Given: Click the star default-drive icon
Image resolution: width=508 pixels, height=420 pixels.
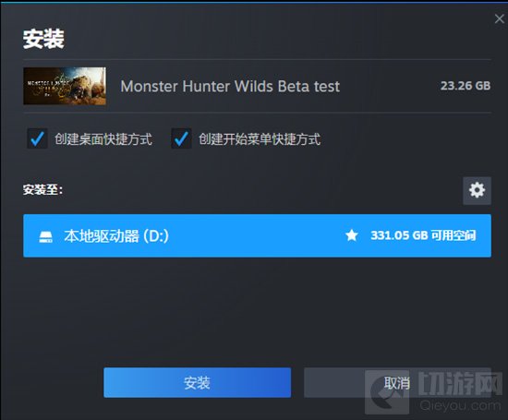Looking at the screenshot, I should [352, 235].
